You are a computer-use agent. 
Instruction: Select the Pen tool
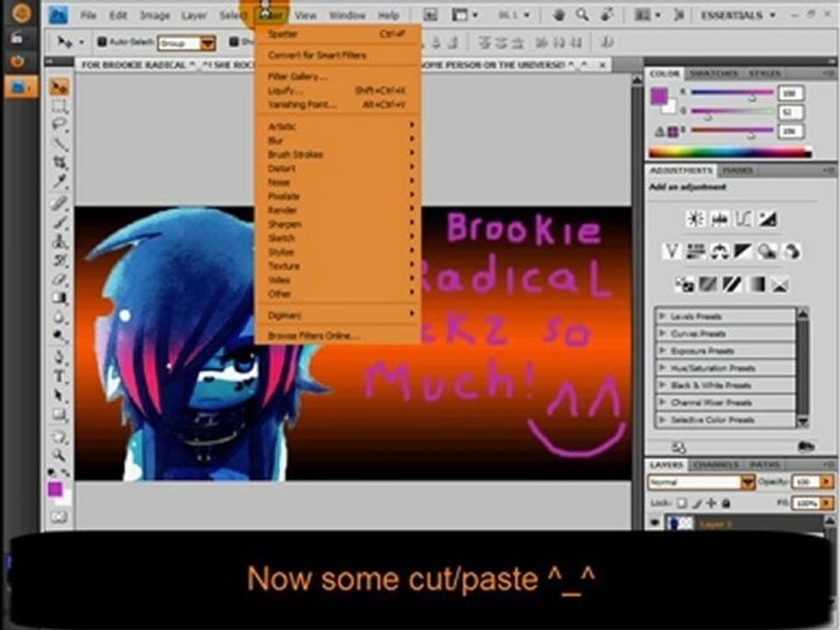point(59,356)
